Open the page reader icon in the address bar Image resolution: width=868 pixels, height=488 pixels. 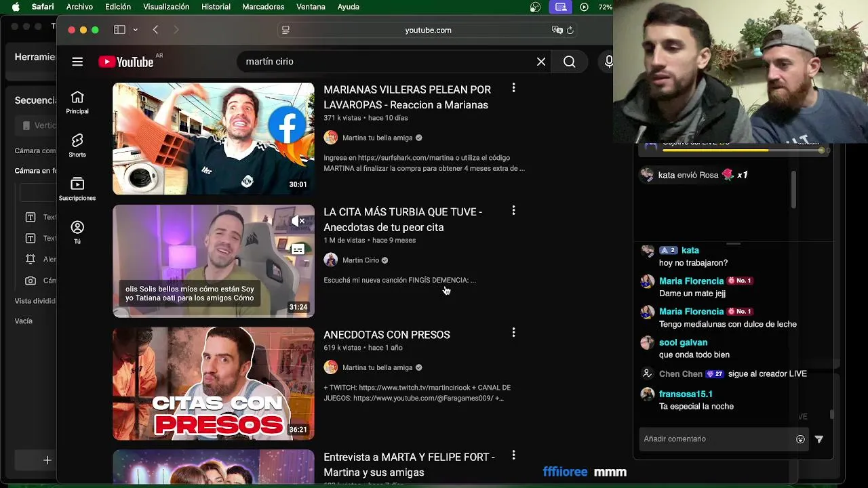pyautogui.click(x=285, y=30)
